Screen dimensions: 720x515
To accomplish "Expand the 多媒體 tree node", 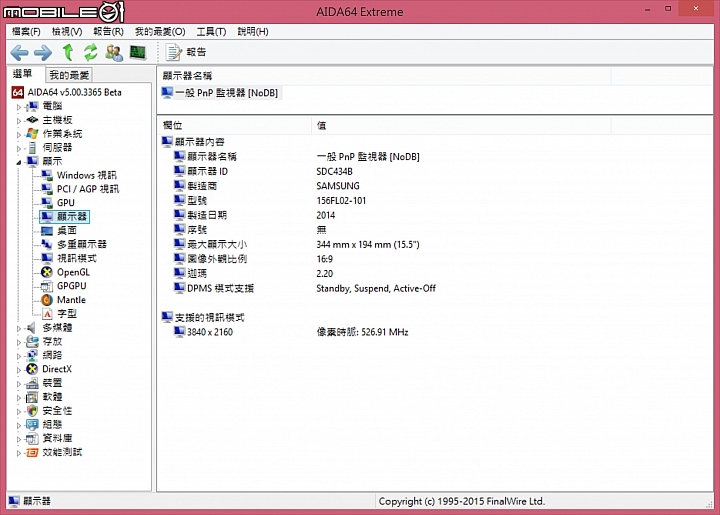I will click(x=19, y=328).
